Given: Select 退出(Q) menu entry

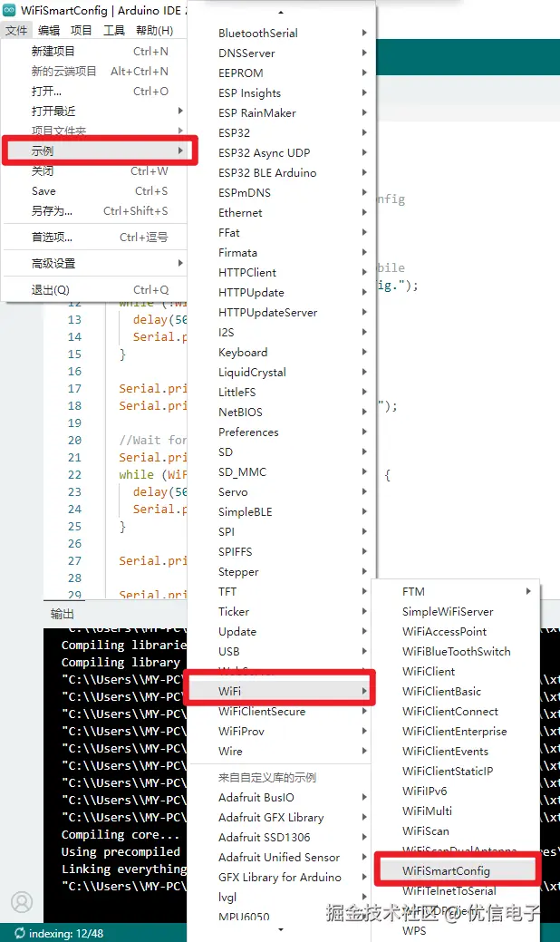Looking at the screenshot, I should coord(95,289).
